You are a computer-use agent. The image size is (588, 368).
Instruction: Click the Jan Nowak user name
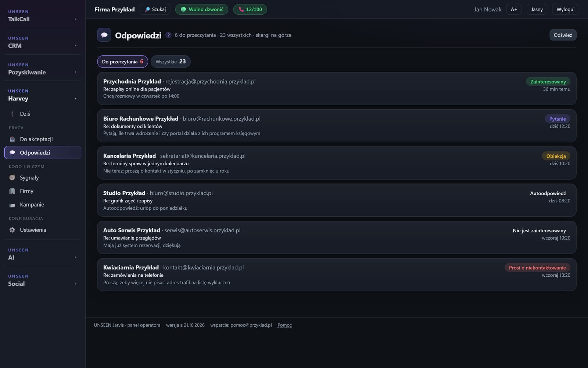point(488,10)
